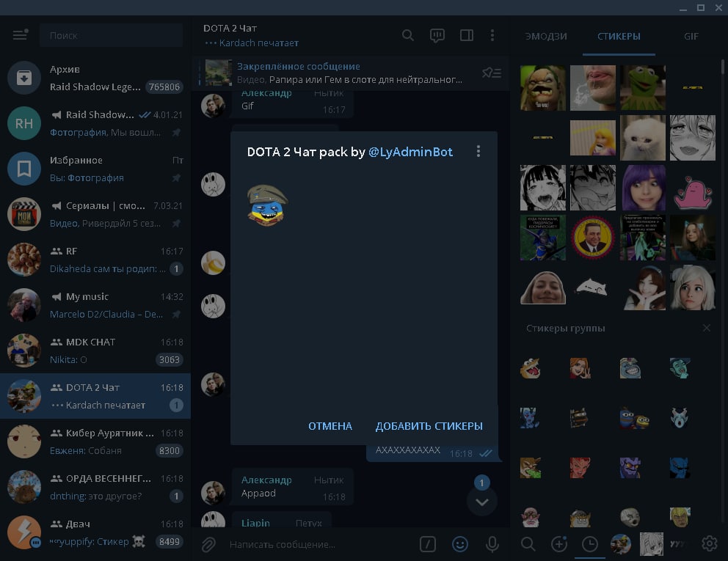Select first group sticker with open mouth
The width and height of the screenshot is (728, 561).
[x=531, y=368]
